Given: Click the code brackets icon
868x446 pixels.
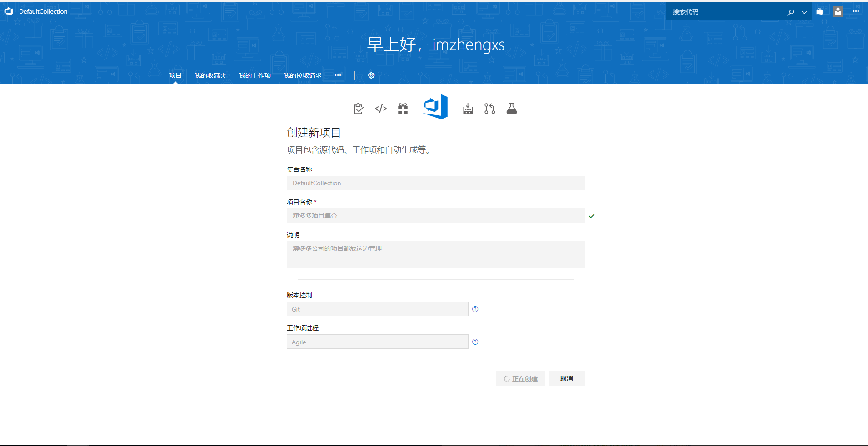Looking at the screenshot, I should 381,109.
